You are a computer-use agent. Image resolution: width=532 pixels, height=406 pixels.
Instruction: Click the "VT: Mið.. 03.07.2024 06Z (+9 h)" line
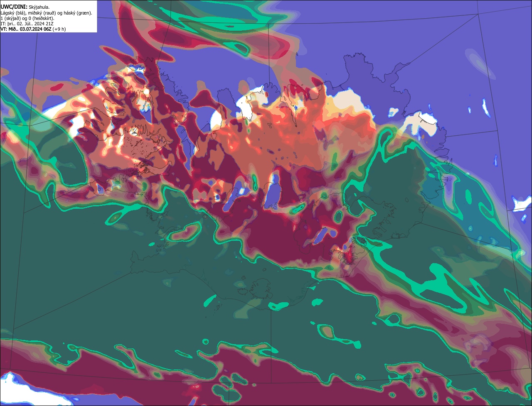coord(33,29)
